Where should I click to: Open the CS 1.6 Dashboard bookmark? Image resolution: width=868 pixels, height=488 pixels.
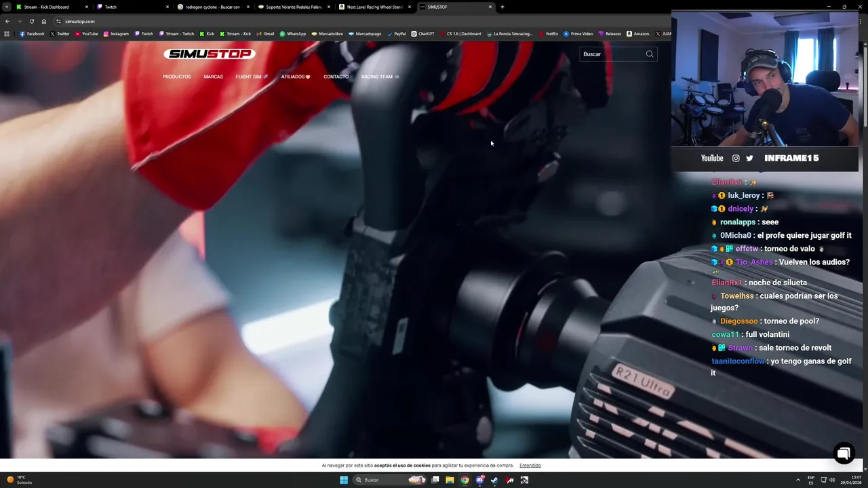point(460,33)
